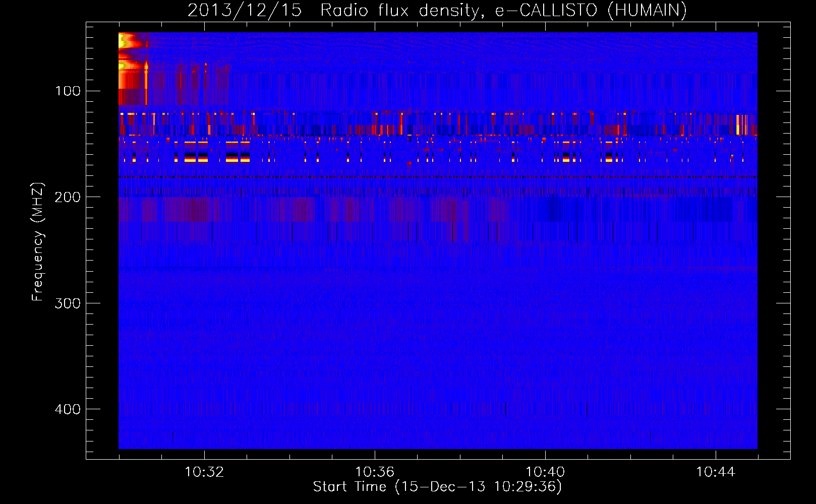Click the 10:44 time tick label
Image resolution: width=816 pixels, height=504 pixels.
(716, 472)
